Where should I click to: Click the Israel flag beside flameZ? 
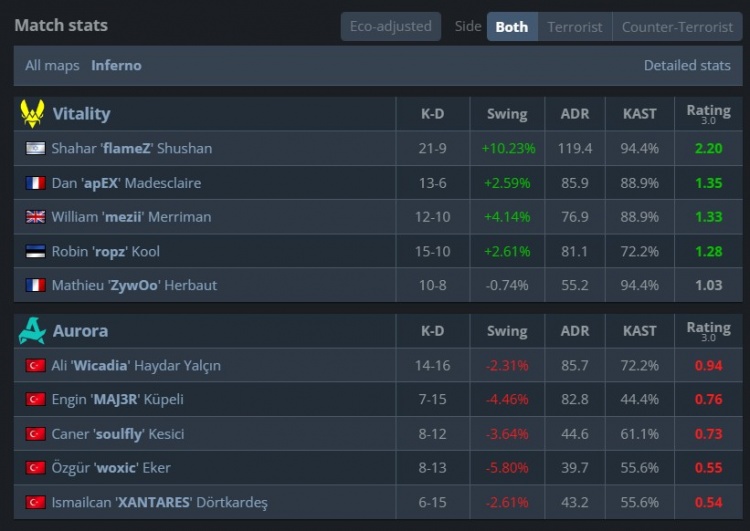(36, 148)
